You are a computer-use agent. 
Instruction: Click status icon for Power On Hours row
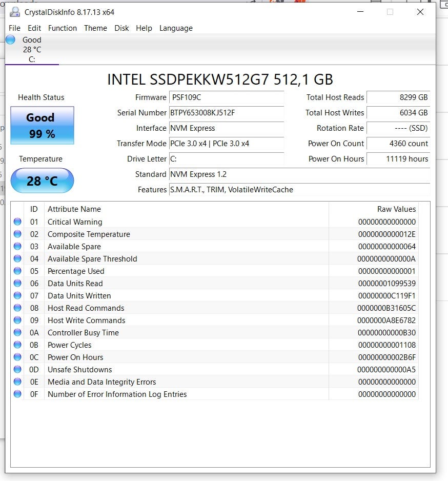click(17, 357)
